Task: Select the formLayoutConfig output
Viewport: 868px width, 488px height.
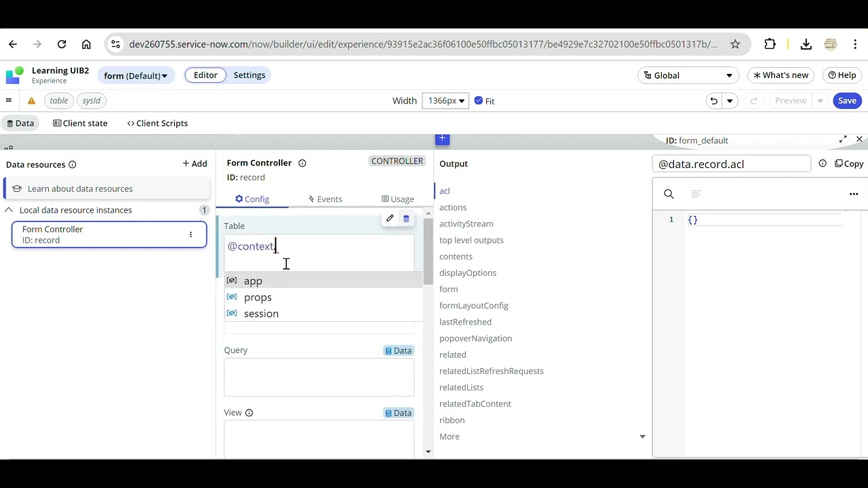Action: click(x=474, y=306)
